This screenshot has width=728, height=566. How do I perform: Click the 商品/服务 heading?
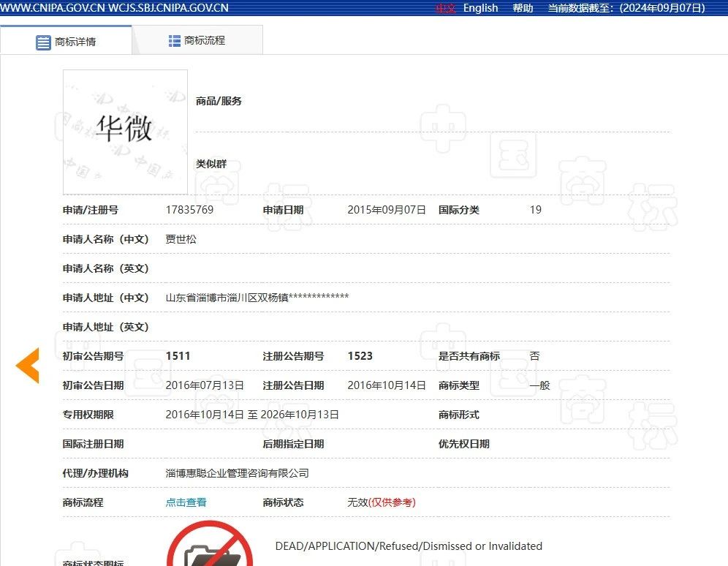click(x=219, y=101)
